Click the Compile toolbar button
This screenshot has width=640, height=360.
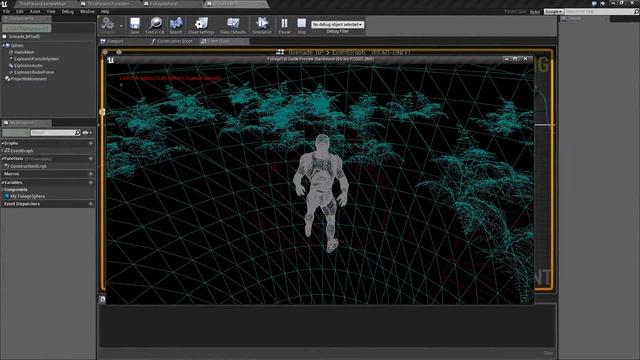click(x=108, y=25)
